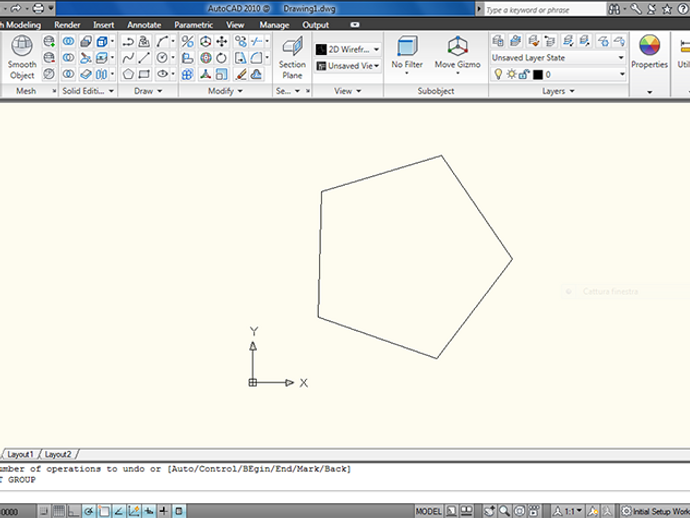Screen dimensions: 690x518
Task: Select the Scale (percent) modify tool
Action: click(187, 42)
